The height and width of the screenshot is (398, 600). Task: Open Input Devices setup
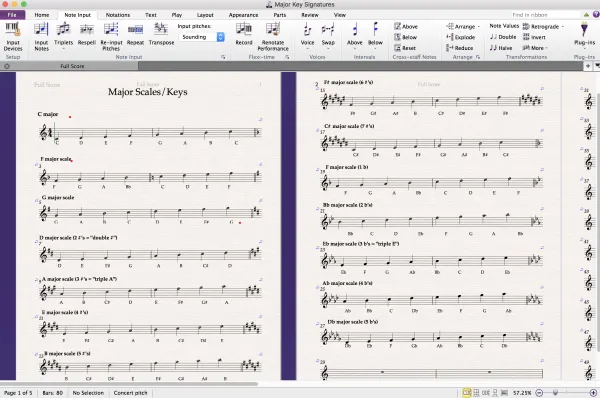tap(13, 37)
